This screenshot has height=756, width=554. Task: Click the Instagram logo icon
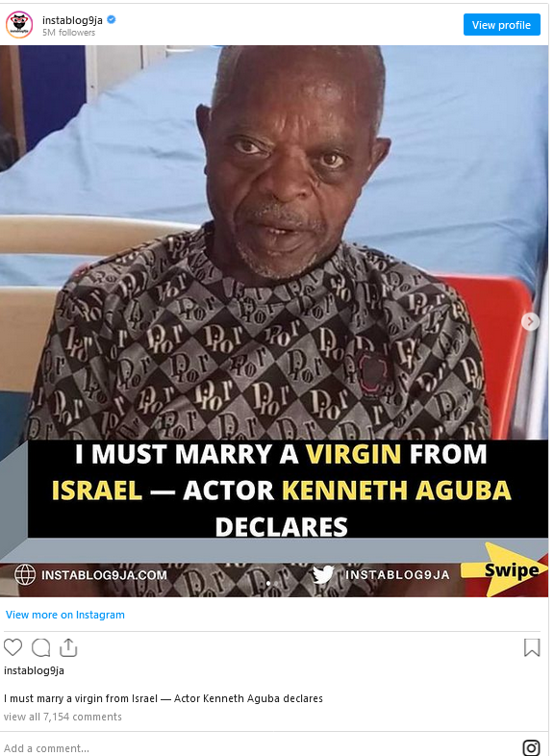[531, 747]
